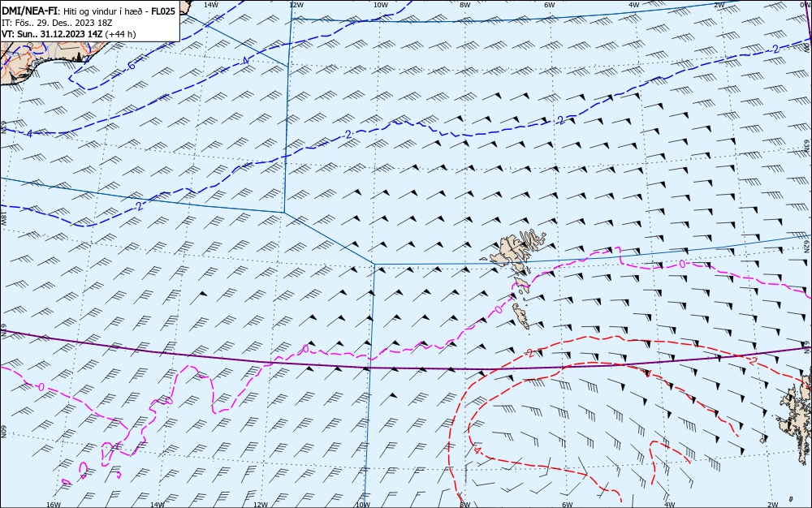Image resolution: width=812 pixels, height=508 pixels.
Task: Click the '(+44 h)' forecast offset text
Action: 121,34
